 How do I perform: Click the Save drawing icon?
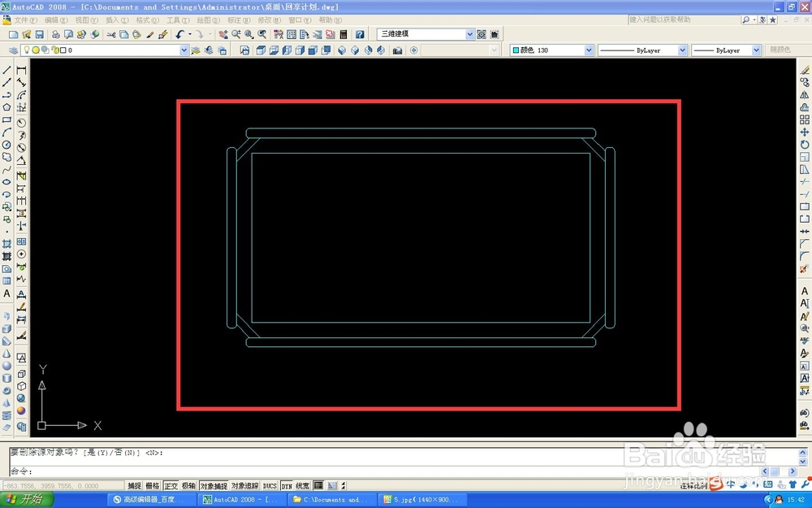39,34
